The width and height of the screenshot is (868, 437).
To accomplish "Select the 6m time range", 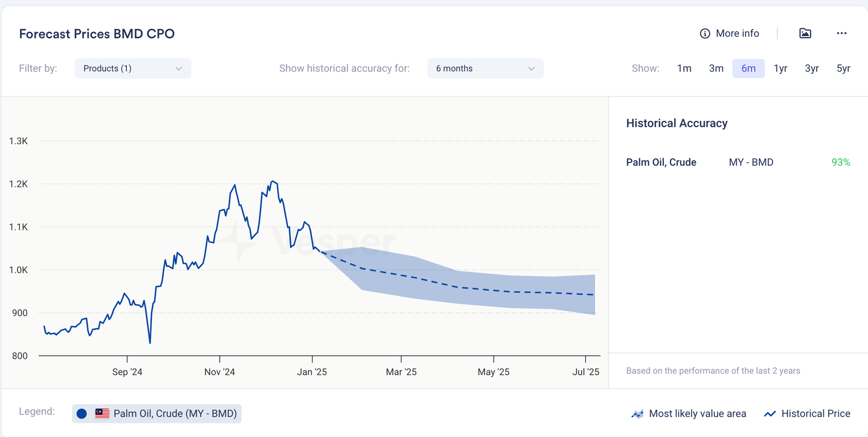I will [x=748, y=68].
